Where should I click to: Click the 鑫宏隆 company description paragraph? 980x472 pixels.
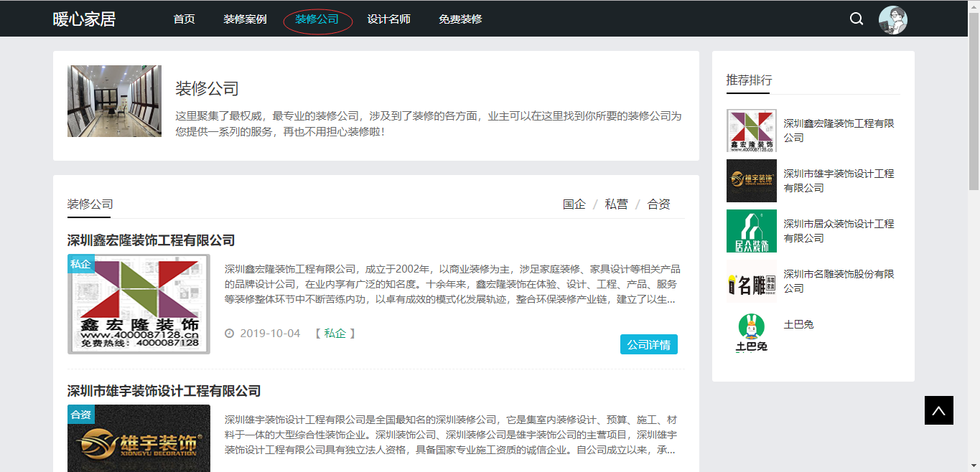(452, 284)
